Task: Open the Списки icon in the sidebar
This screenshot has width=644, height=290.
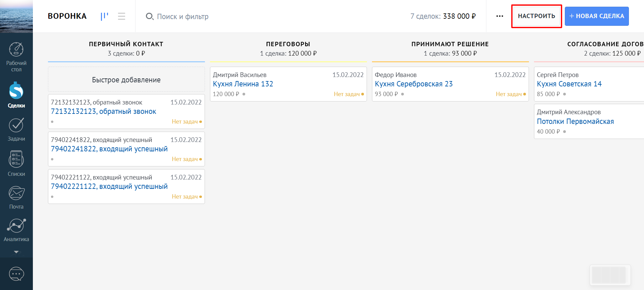Action: click(x=16, y=159)
